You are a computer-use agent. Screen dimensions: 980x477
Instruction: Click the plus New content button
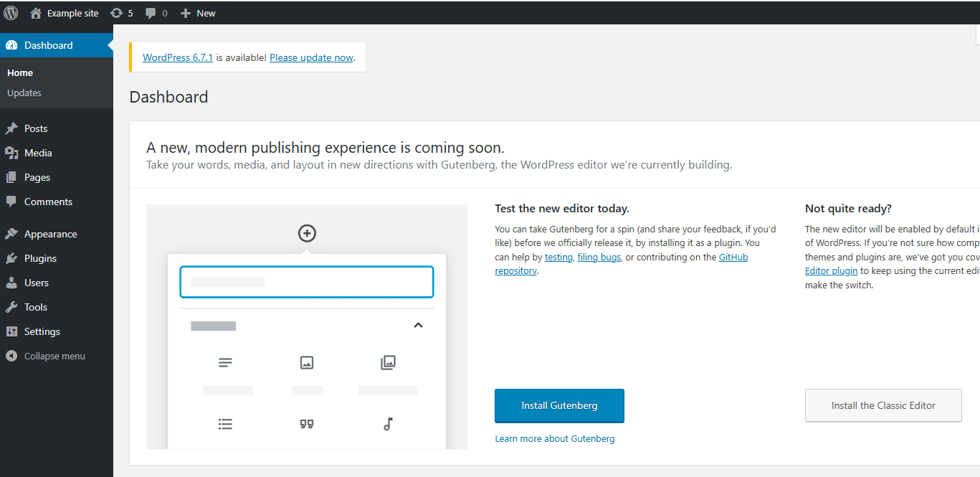pyautogui.click(x=198, y=13)
